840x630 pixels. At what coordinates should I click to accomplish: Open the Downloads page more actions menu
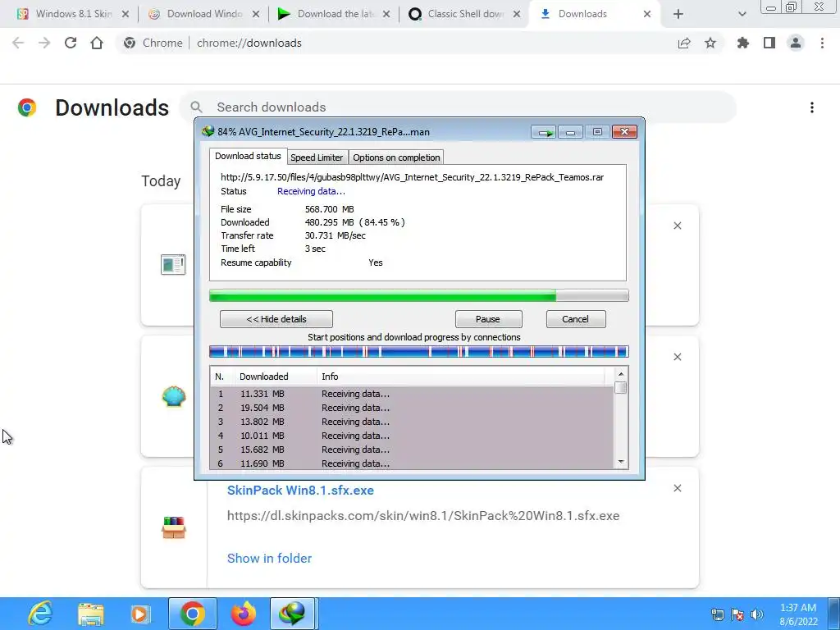coord(812,107)
